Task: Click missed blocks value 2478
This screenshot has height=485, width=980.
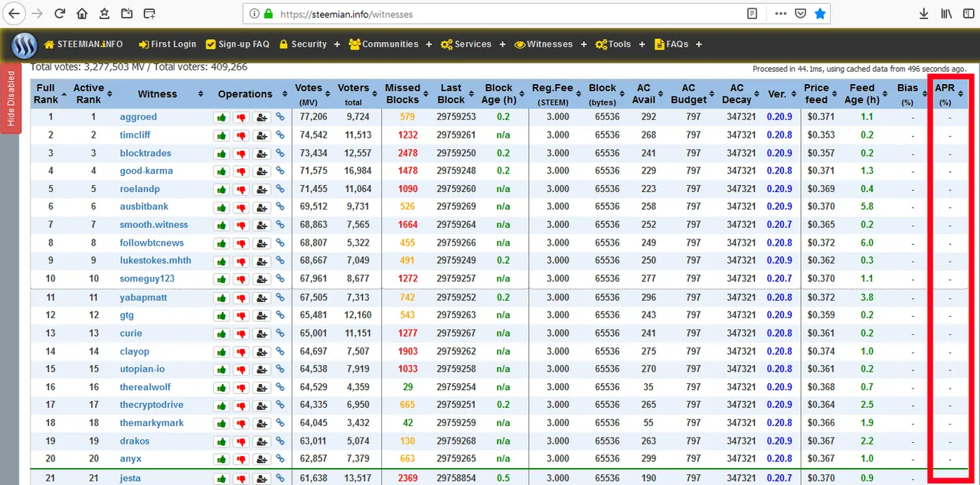Action: [x=407, y=153]
